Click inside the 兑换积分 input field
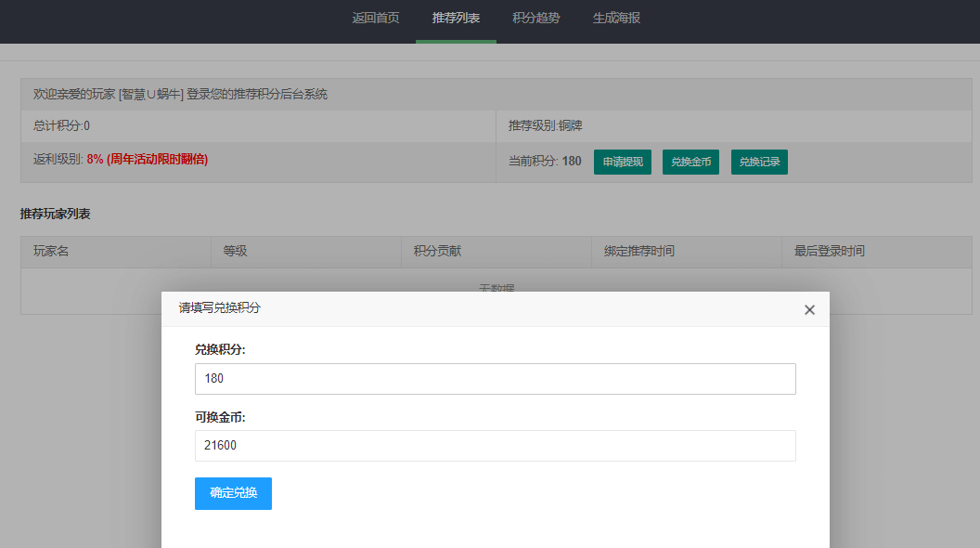 coord(495,378)
